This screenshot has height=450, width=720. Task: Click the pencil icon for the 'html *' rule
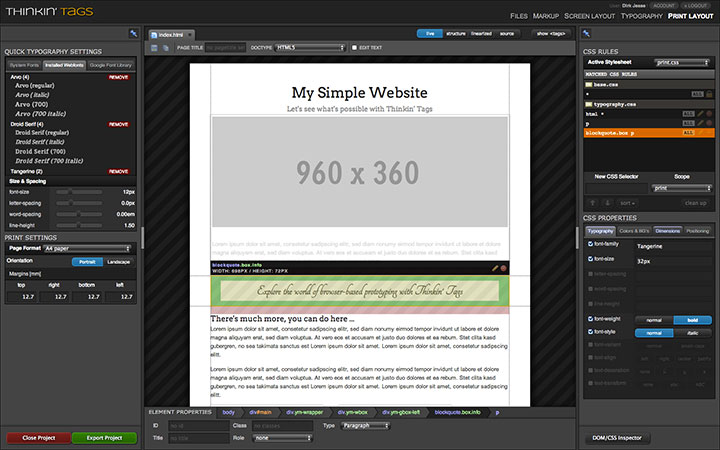(x=700, y=114)
